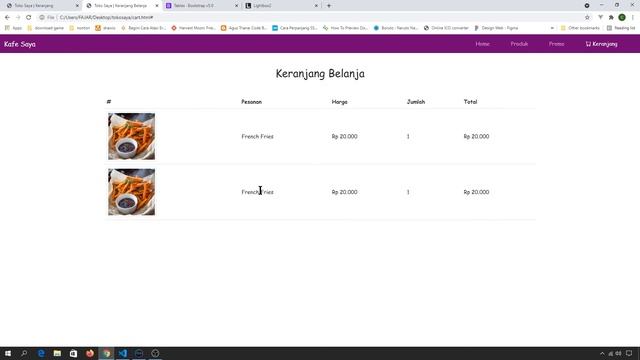Screen dimensions: 640x360
Task: Open Windows taskbar search
Action: tap(24, 353)
